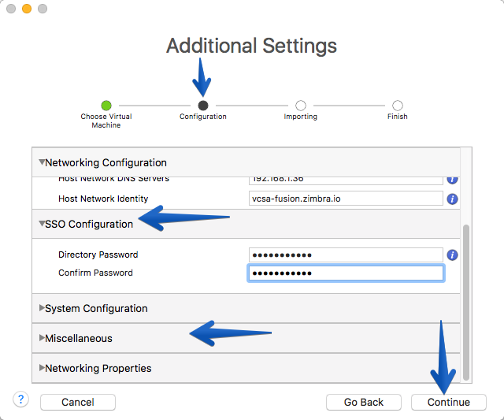Click into the Host Network Identity field
Viewport: 504px width, 420px height.
pyautogui.click(x=346, y=199)
